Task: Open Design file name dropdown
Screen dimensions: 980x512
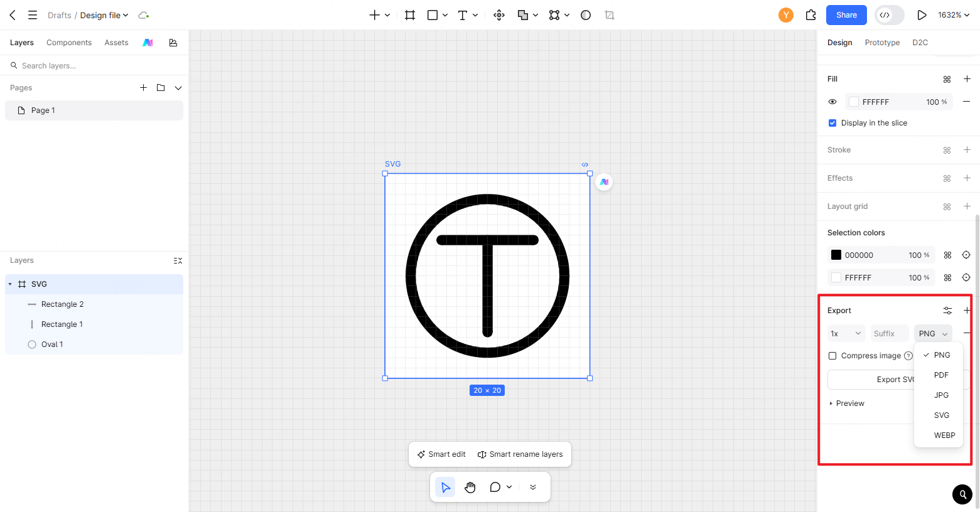Action: [x=104, y=15]
